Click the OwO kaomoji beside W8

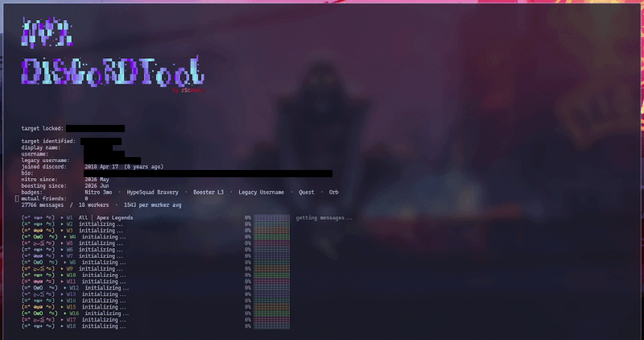click(39, 263)
